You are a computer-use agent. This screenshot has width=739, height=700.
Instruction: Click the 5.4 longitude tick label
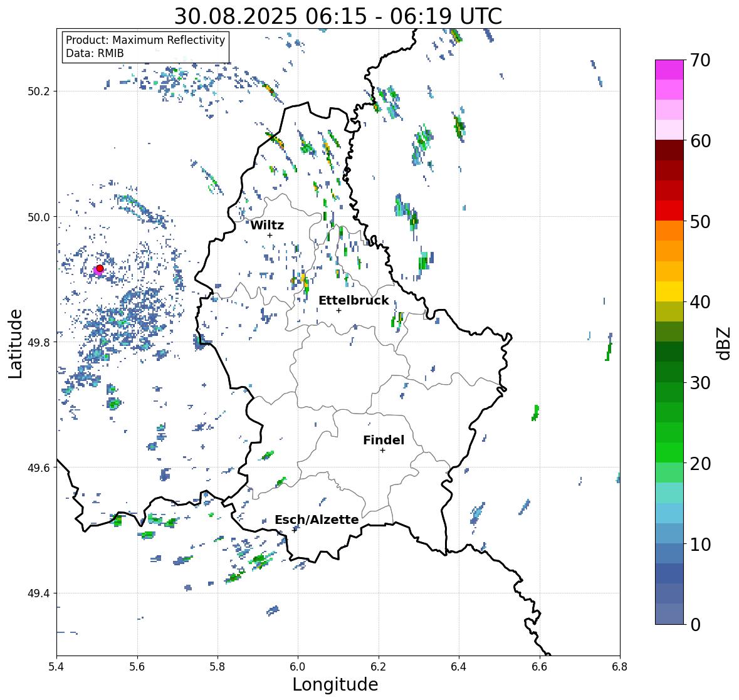pyautogui.click(x=56, y=667)
